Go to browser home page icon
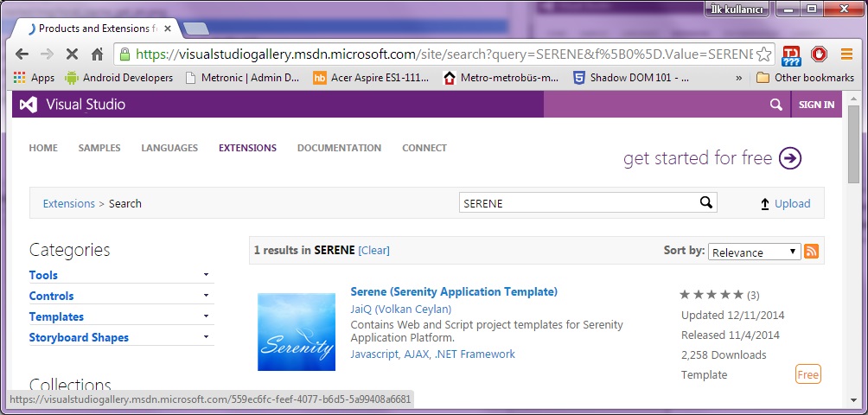This screenshot has width=868, height=415. (x=98, y=54)
